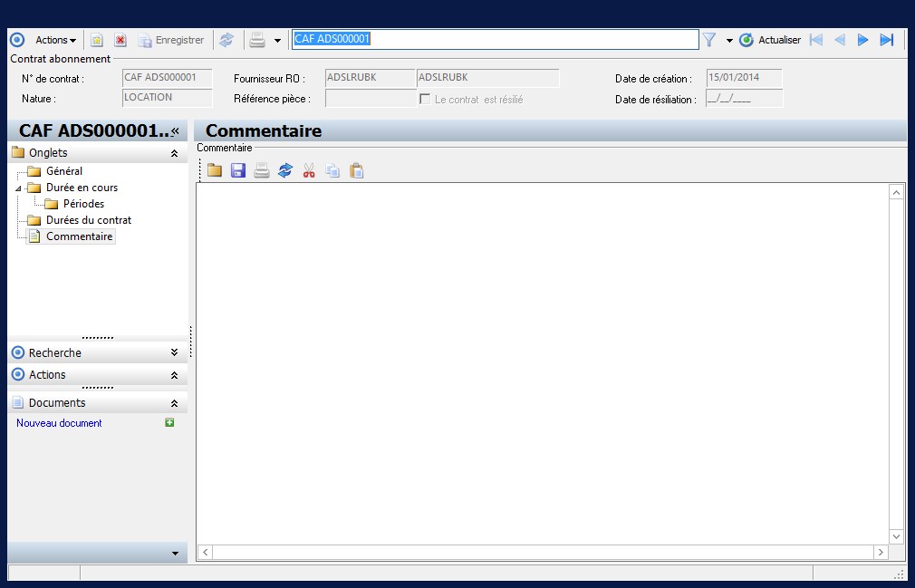Click the paste clipboard icon
The height and width of the screenshot is (588, 915).
point(357,170)
